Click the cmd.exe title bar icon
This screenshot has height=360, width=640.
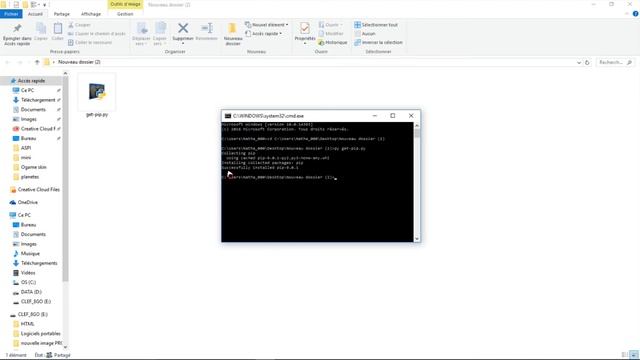tap(228, 116)
